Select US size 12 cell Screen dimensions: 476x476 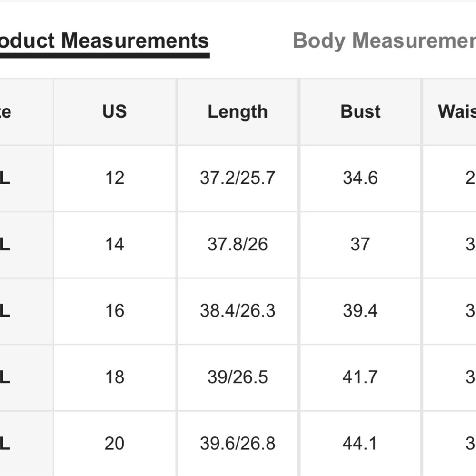[x=115, y=178]
